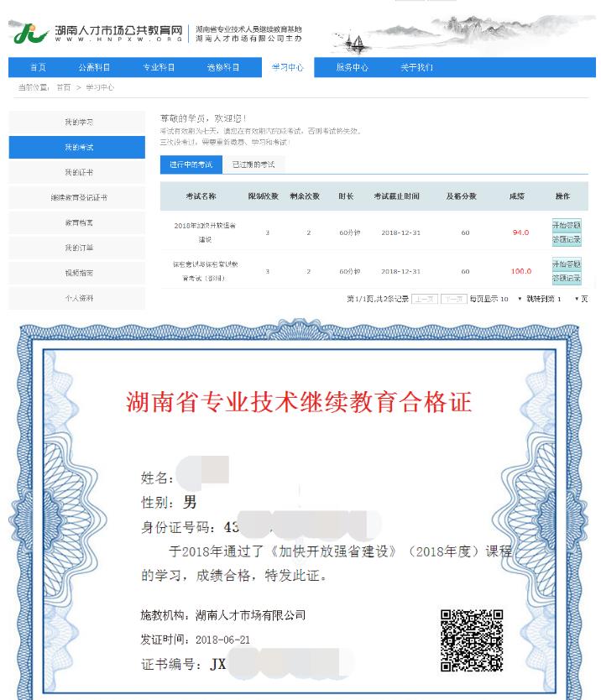Click the header tagline 湖南省专业技术人员继续教育基地

point(248,29)
